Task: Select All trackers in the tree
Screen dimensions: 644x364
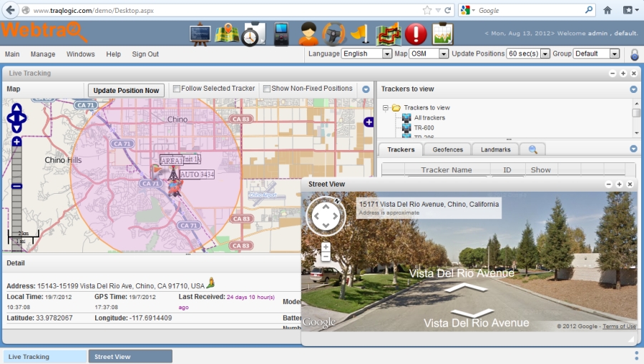Action: tap(429, 118)
